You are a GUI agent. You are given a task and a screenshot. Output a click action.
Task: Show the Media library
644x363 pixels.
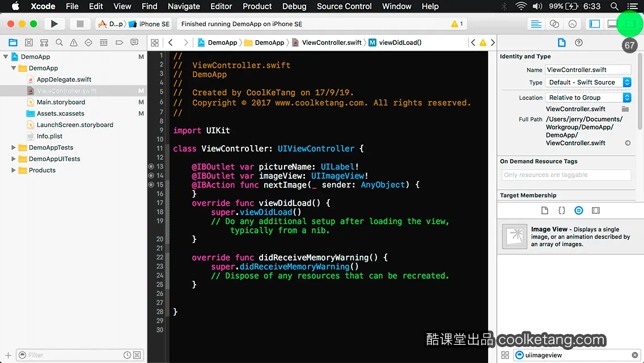point(596,210)
